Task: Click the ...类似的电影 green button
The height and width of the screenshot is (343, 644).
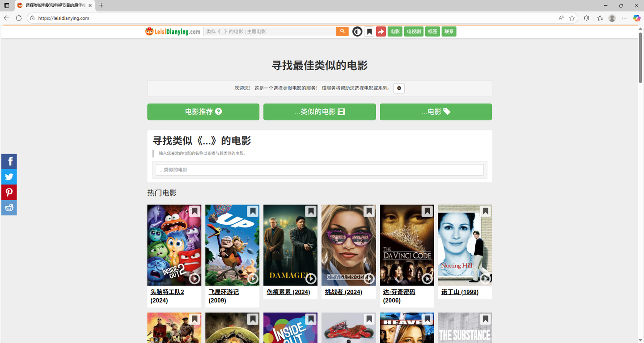Action: [319, 112]
